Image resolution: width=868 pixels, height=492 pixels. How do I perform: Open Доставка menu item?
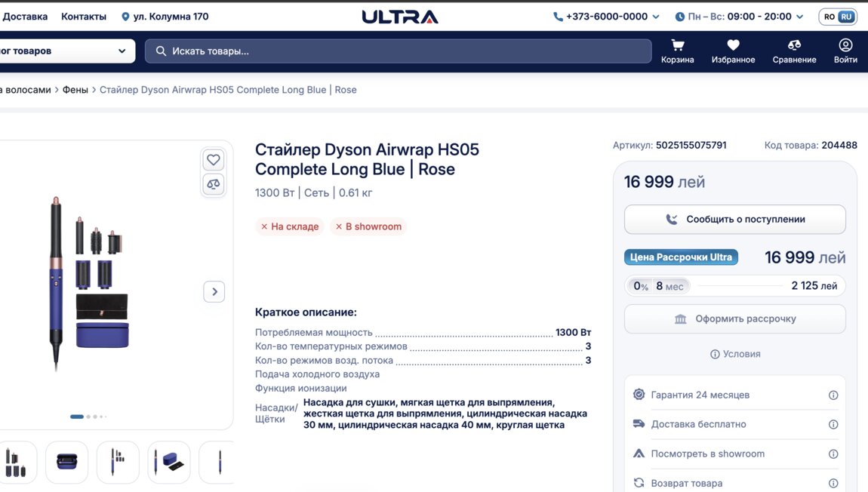[25, 17]
